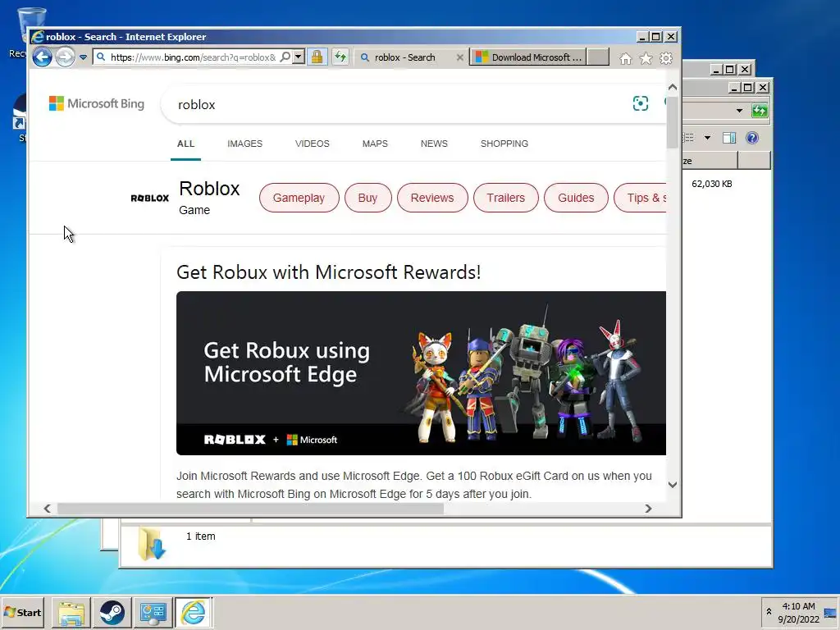This screenshot has height=630, width=840.
Task: Click the Size column header in Explorer
Action: tap(710, 161)
